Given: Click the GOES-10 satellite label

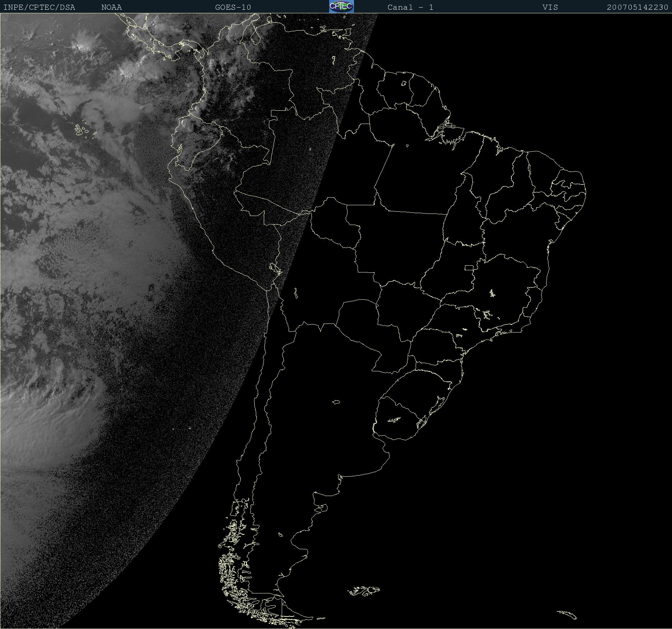Looking at the screenshot, I should (x=233, y=7).
